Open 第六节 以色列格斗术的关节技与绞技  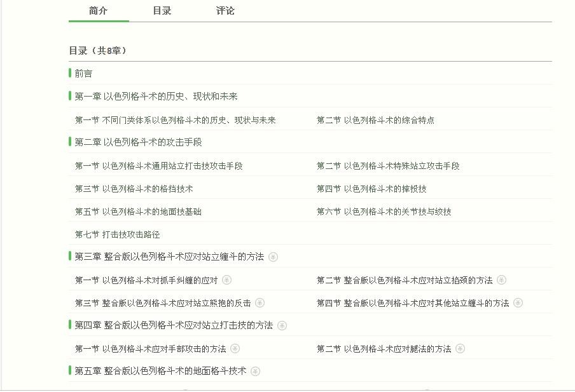384,212
